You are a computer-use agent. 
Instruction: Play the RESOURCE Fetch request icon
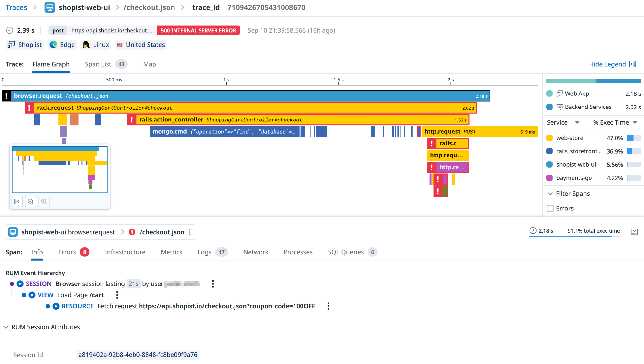coord(56,306)
